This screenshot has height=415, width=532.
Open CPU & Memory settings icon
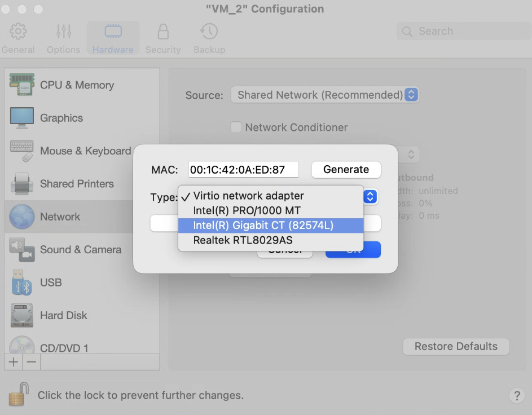click(x=21, y=85)
